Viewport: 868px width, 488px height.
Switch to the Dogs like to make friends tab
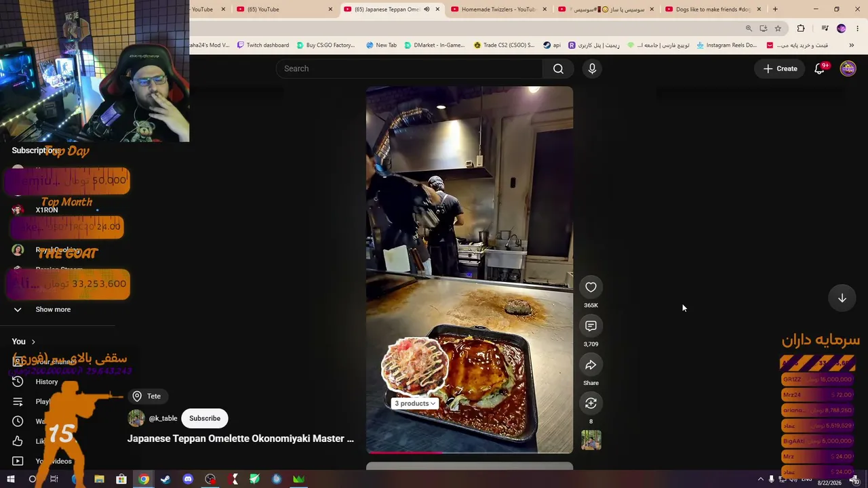pyautogui.click(x=712, y=9)
